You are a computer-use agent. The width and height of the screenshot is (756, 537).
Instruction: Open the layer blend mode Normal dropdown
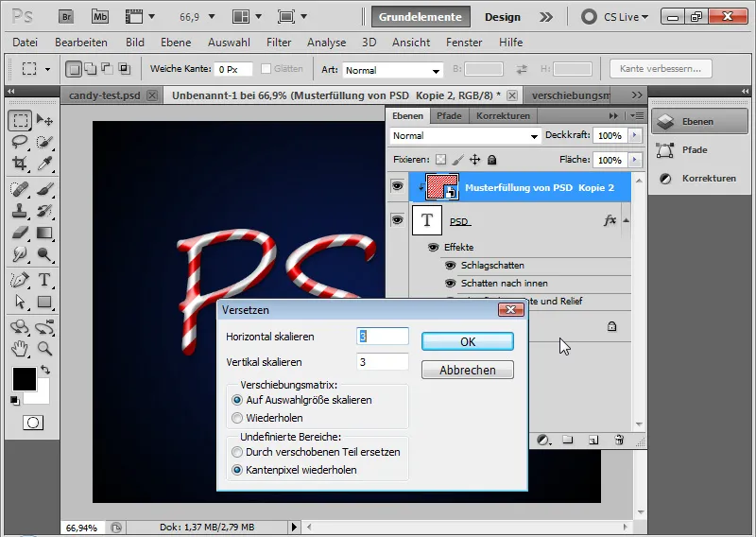465,136
